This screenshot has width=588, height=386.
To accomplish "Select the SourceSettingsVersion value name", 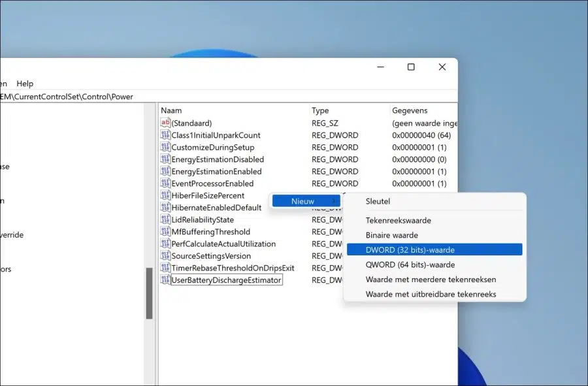I will click(x=211, y=256).
